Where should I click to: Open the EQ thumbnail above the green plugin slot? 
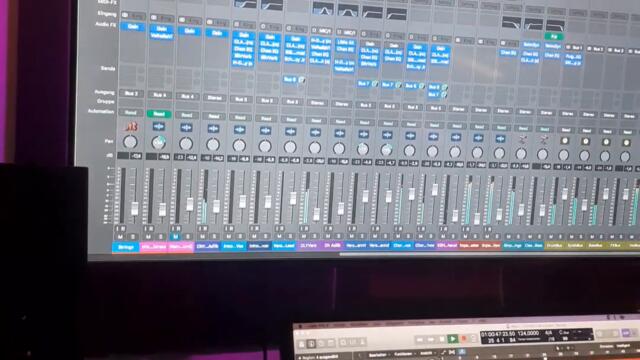tap(555, 25)
